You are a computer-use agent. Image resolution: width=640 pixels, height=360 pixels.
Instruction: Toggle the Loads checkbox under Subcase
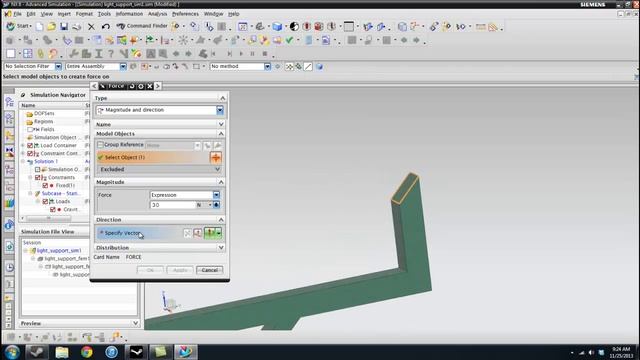[x=45, y=202]
